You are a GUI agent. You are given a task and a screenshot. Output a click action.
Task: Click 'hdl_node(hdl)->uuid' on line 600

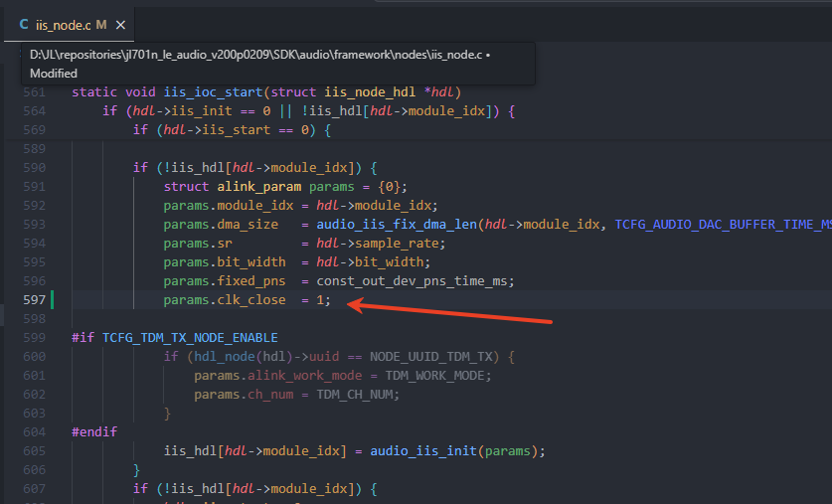click(x=266, y=357)
